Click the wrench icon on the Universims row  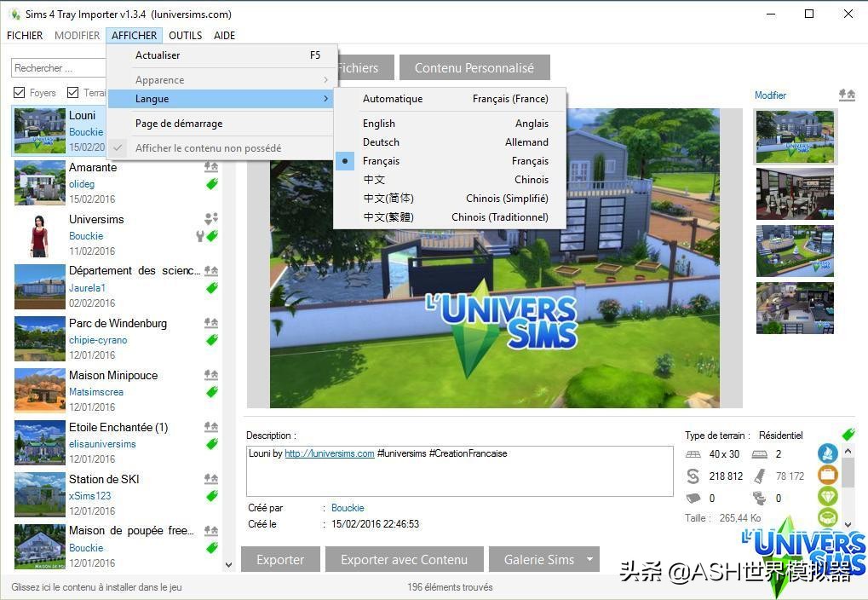[x=200, y=236]
